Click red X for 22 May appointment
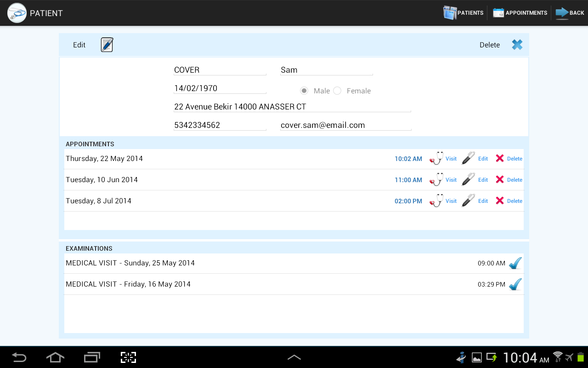The image size is (588, 368). 500,158
